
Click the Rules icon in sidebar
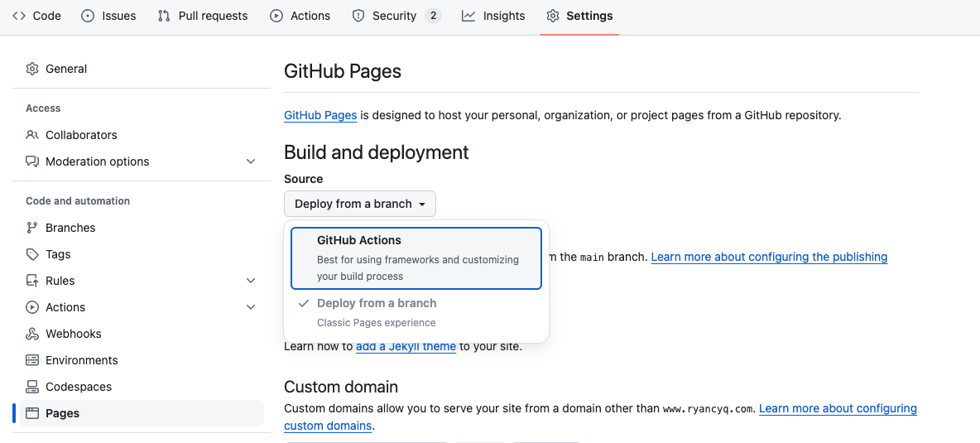(x=32, y=281)
